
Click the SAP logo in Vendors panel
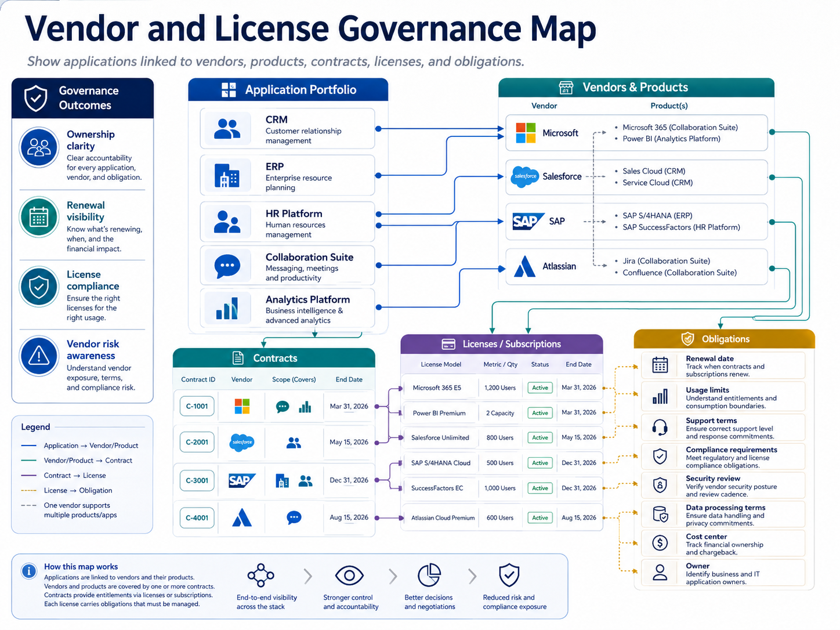tap(528, 222)
